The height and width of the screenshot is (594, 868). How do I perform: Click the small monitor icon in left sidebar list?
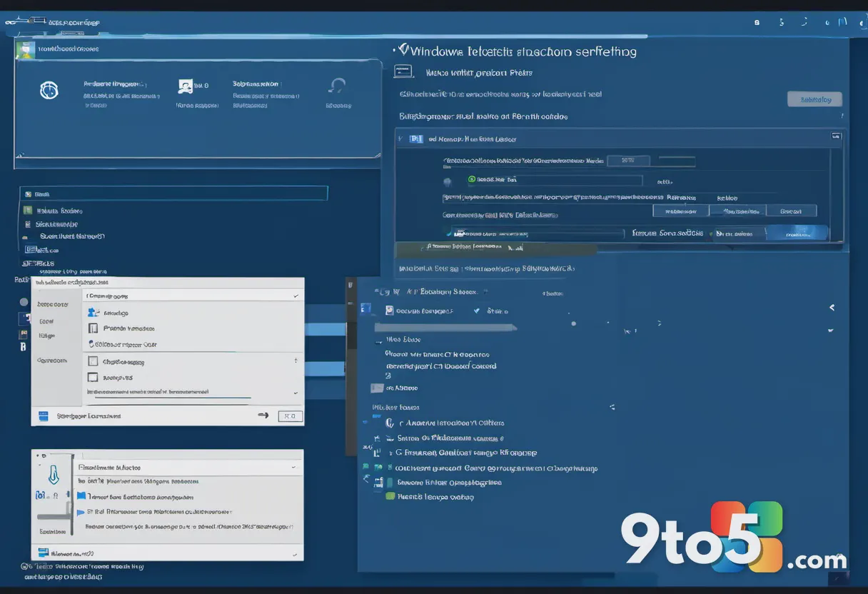31,250
